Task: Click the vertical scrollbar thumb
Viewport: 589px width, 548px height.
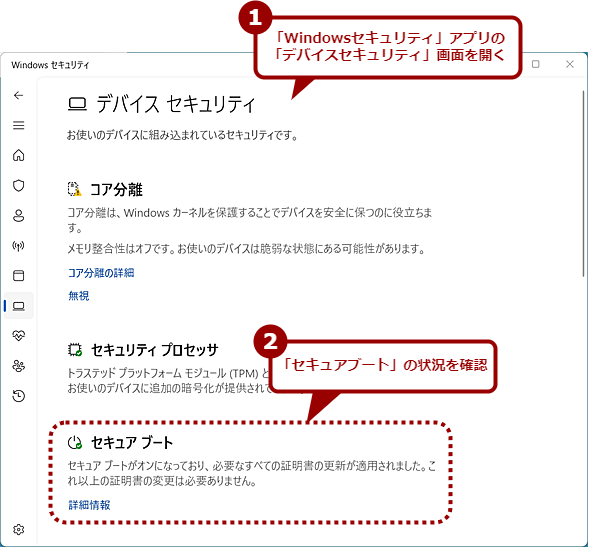Action: click(583, 184)
